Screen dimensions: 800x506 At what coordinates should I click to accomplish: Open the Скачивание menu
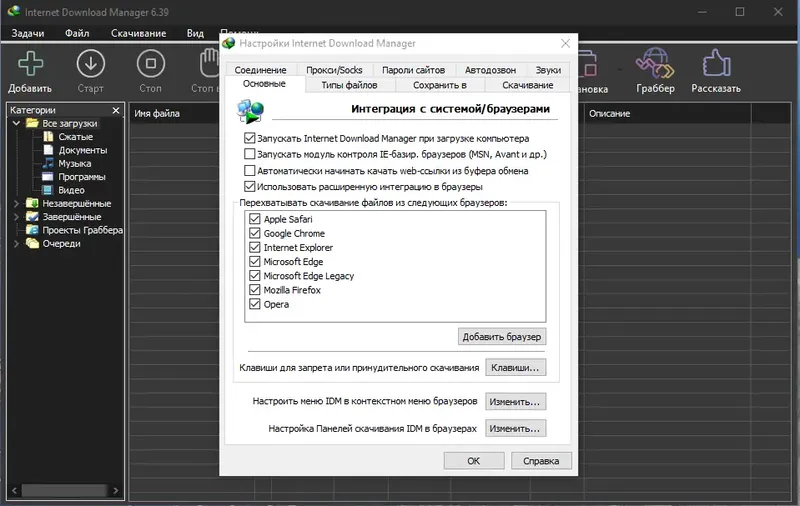pos(138,33)
